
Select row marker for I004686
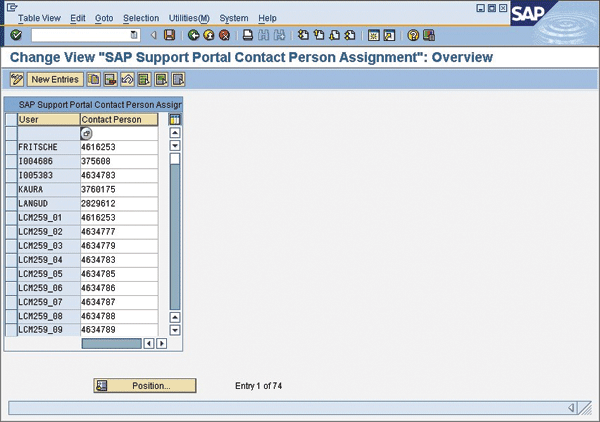(11, 161)
